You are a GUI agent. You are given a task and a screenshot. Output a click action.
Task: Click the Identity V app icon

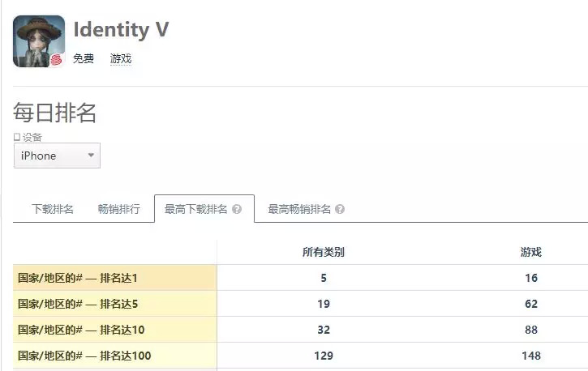[x=38, y=41]
